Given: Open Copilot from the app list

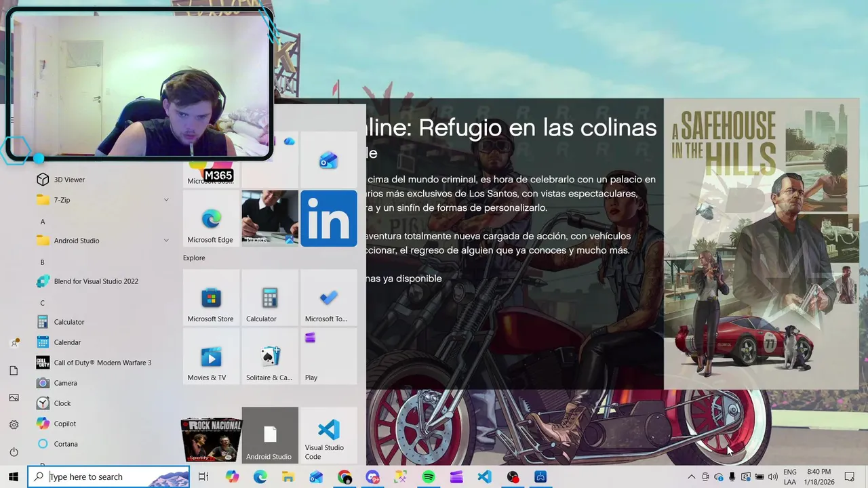Looking at the screenshot, I should [102, 424].
